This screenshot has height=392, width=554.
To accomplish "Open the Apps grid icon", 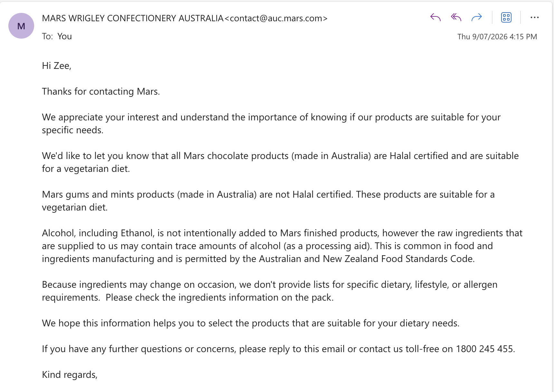I will [506, 17].
